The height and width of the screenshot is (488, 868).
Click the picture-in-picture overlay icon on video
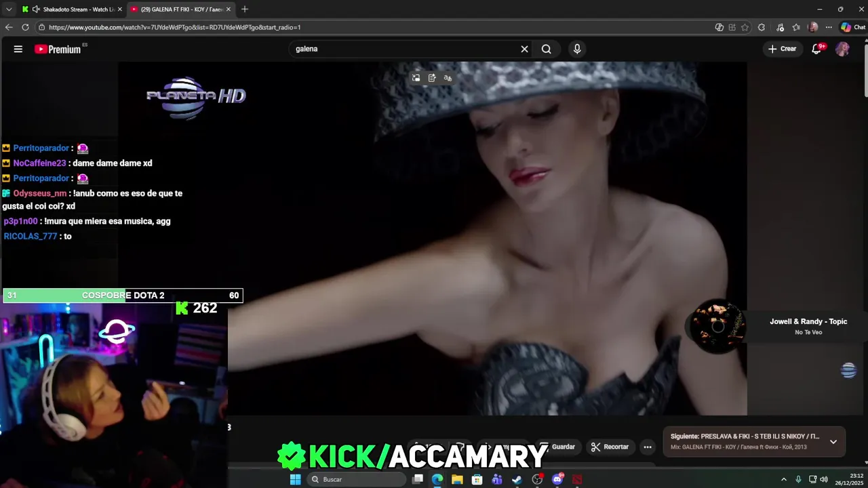(416, 78)
